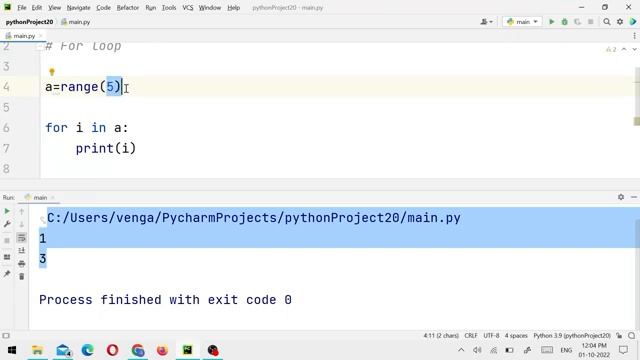The width and height of the screenshot is (640, 360).
Task: Hide the Run panel with minus icon
Action: coord(633,197)
